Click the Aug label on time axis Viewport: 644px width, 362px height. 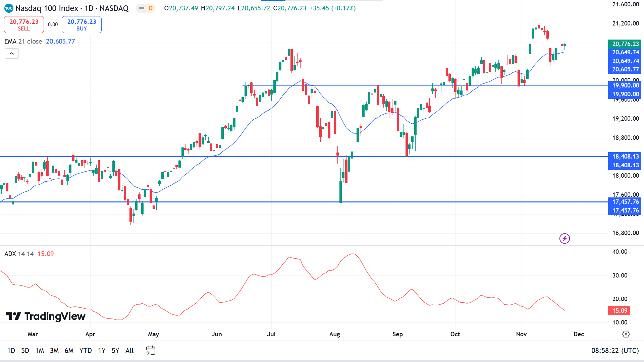point(335,334)
